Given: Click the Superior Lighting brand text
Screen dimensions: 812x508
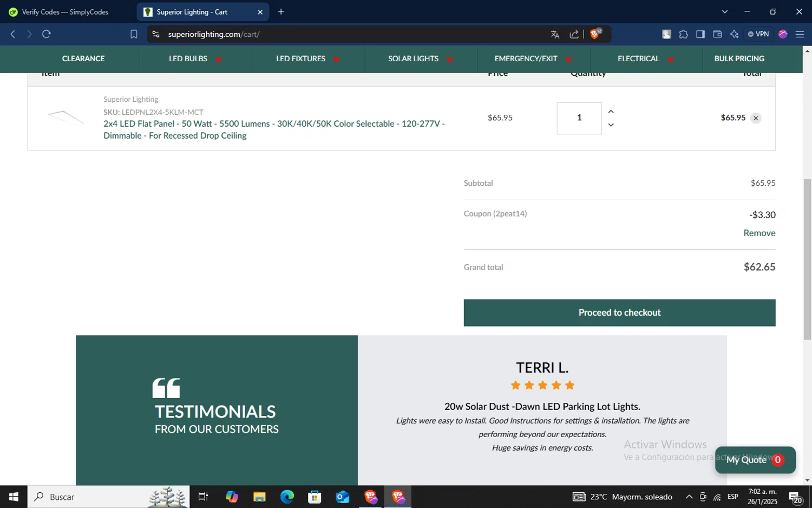Looking at the screenshot, I should pyautogui.click(x=130, y=99).
